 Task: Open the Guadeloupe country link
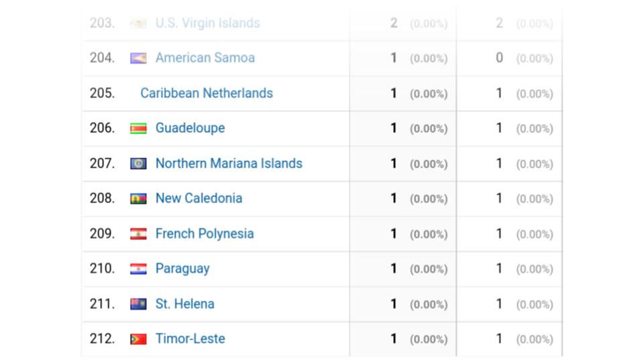(x=190, y=128)
